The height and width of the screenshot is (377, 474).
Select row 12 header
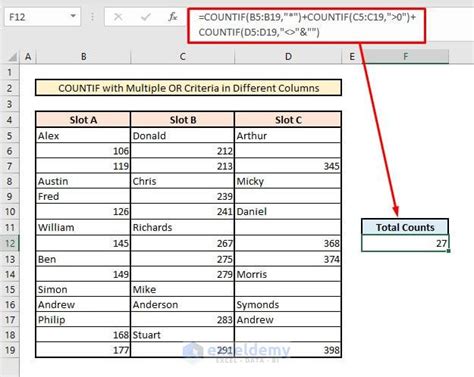click(x=10, y=243)
